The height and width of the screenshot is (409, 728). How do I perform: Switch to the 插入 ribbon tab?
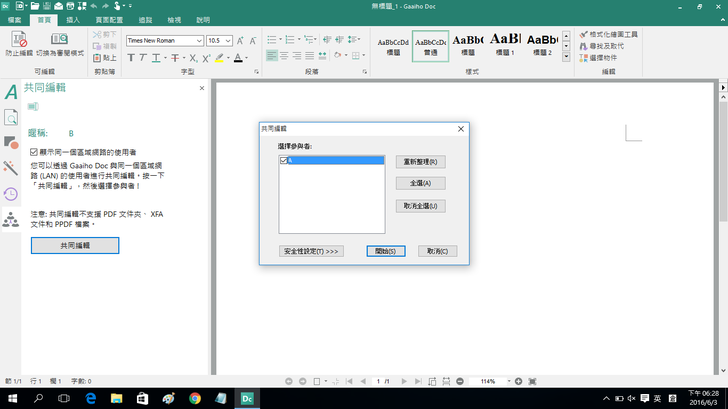coord(73,19)
